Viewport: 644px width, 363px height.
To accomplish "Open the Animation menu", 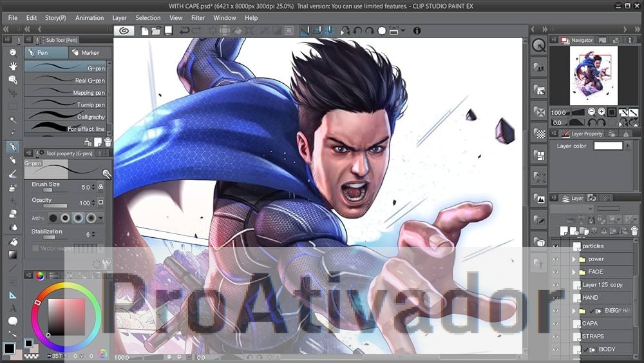I will (90, 17).
